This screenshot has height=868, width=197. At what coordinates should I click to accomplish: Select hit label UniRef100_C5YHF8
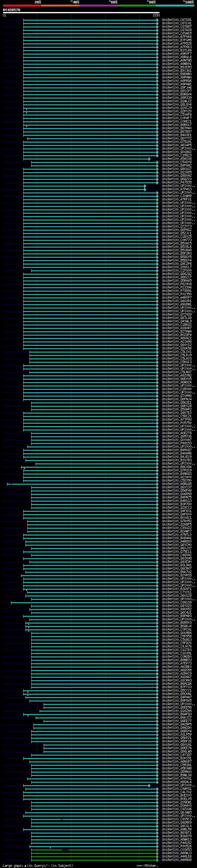pos(177,115)
